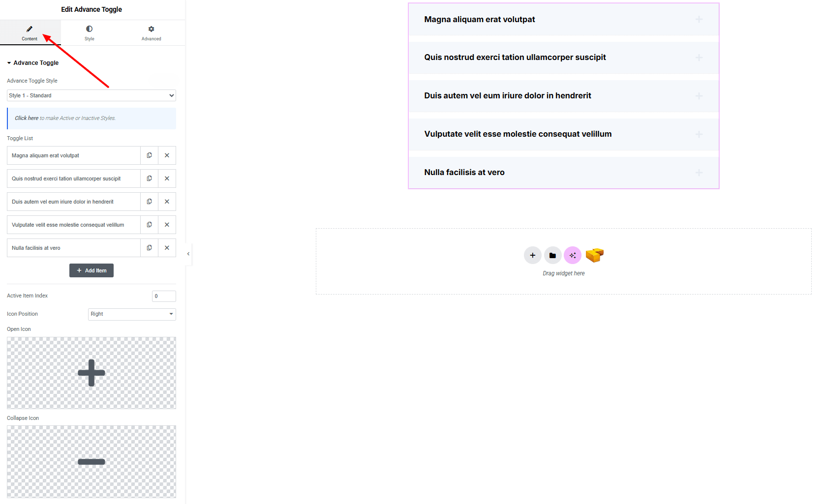Duplicate the 'Nulla facilisis at vero' item
The width and height of the screenshot is (824, 504).
click(x=149, y=248)
